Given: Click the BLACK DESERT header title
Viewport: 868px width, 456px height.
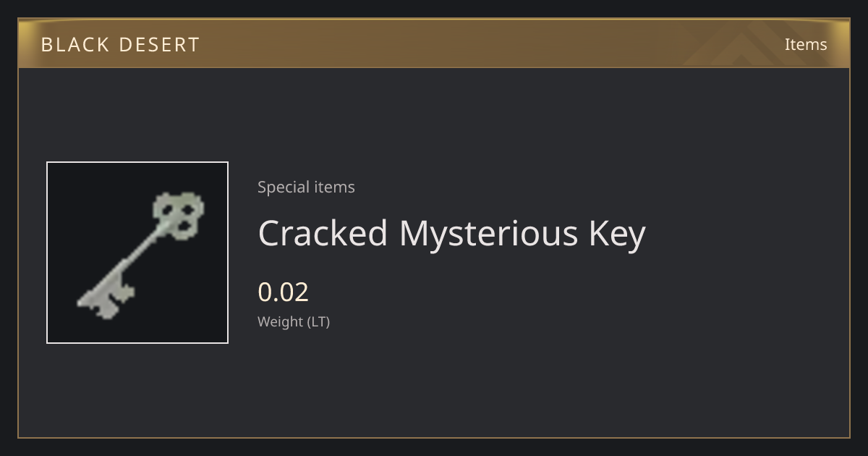Looking at the screenshot, I should [x=120, y=45].
